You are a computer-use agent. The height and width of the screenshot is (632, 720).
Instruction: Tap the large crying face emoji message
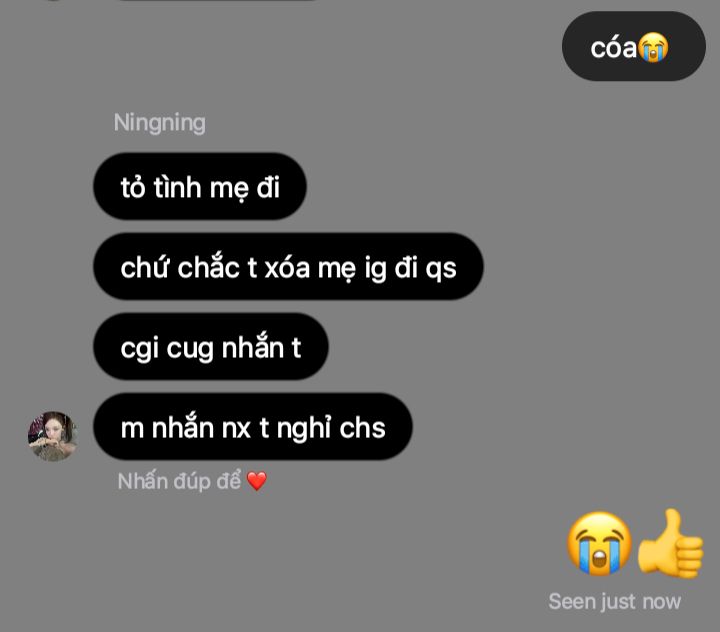point(599,543)
